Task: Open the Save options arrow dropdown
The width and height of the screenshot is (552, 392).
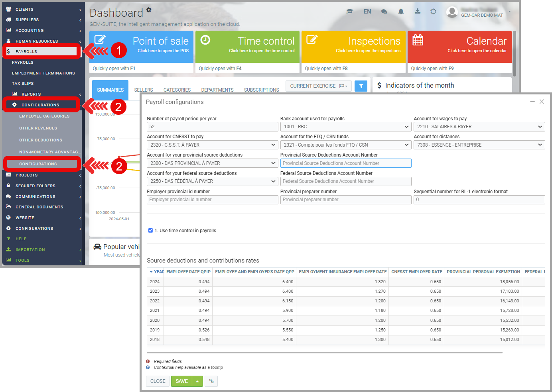Action: coord(197,381)
